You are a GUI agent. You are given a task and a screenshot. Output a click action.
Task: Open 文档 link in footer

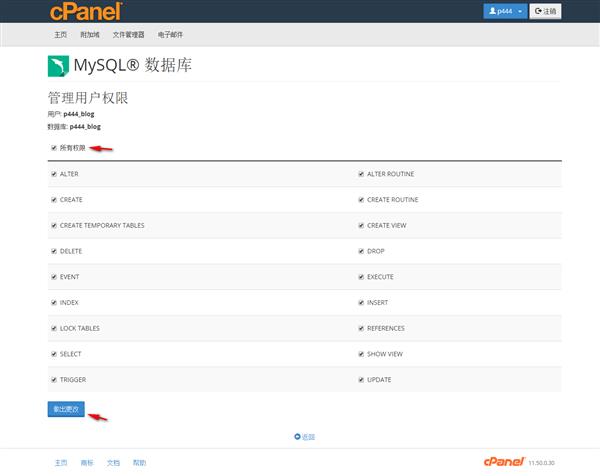113,463
